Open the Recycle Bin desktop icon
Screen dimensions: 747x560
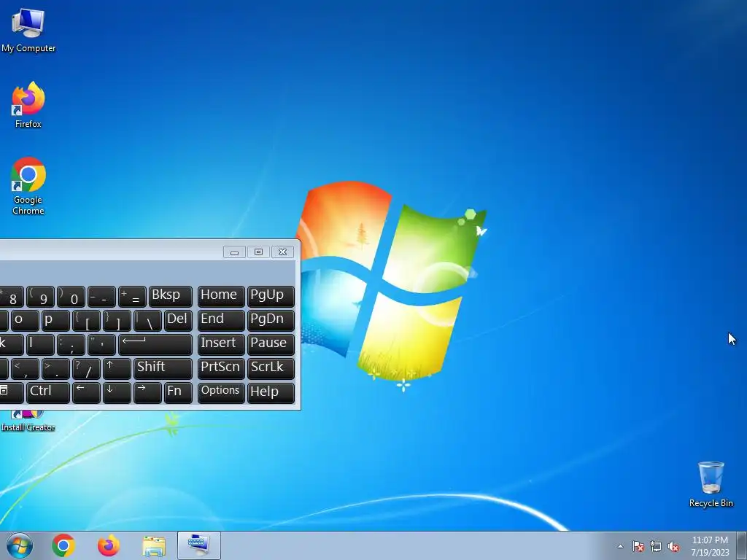click(x=711, y=484)
